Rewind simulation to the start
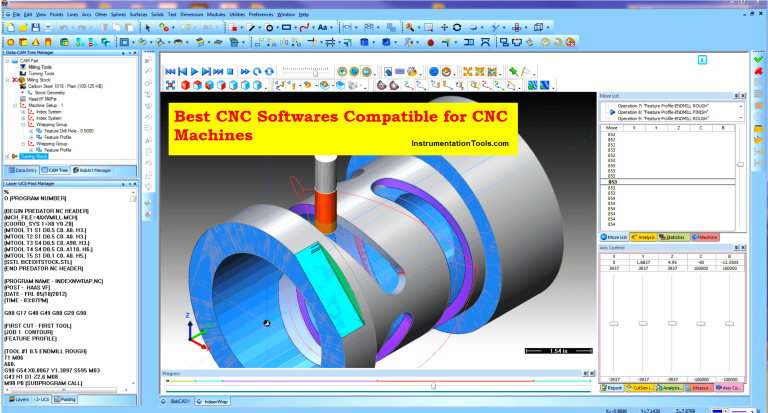This screenshot has height=413, width=768. pos(170,72)
